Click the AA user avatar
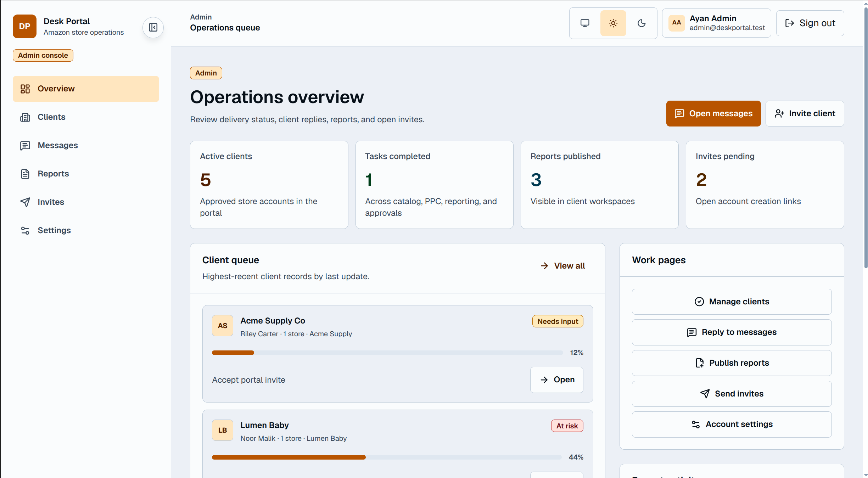868x478 pixels. point(677,23)
